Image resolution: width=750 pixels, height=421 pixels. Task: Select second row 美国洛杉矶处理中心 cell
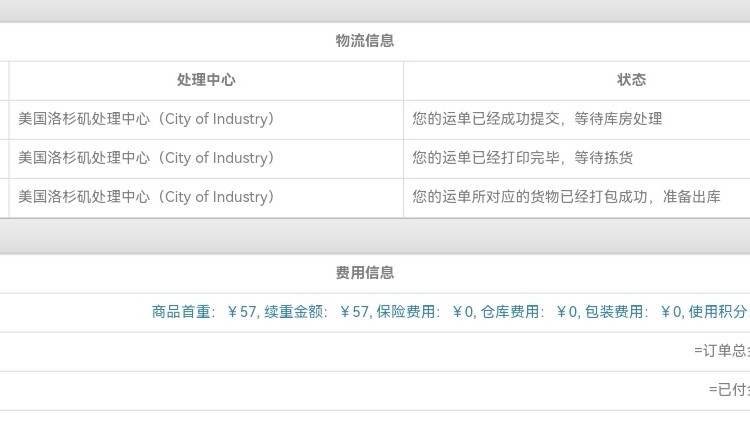click(147, 158)
